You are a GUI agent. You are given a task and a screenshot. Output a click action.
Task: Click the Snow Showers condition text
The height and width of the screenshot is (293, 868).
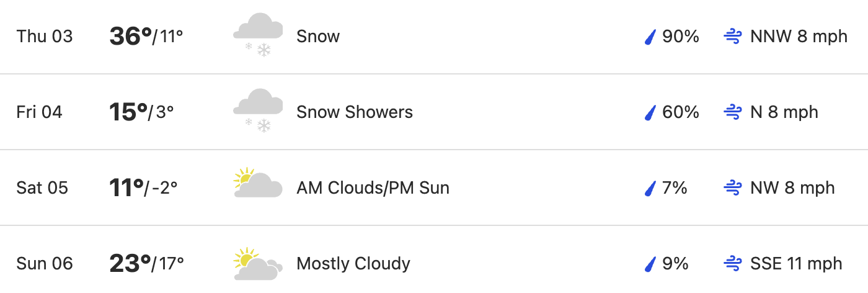[355, 112]
